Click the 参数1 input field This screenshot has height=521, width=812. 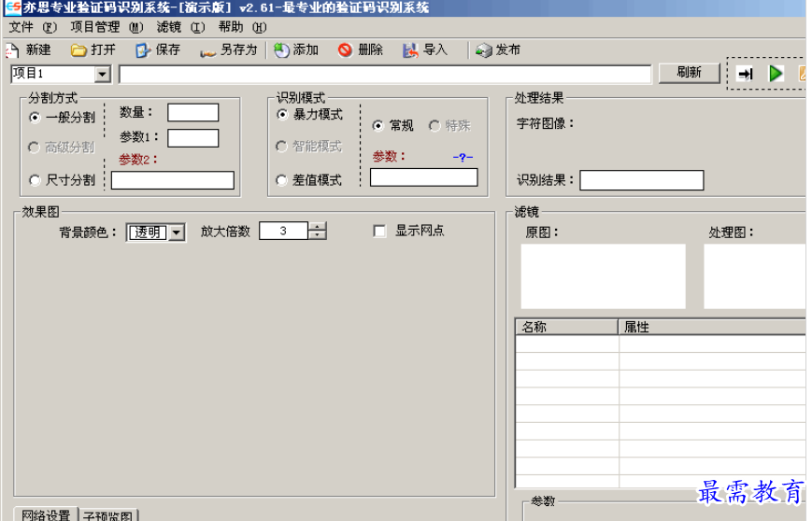(x=193, y=138)
